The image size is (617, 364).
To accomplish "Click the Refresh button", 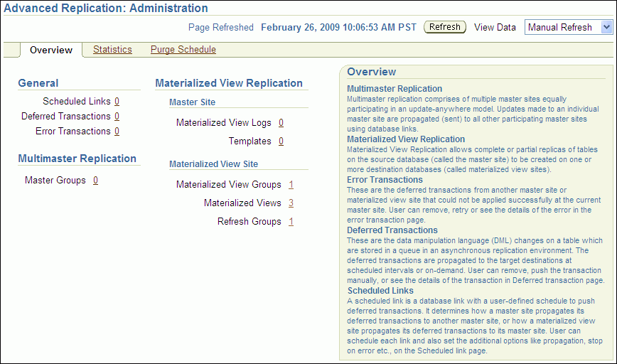I will 445,27.
